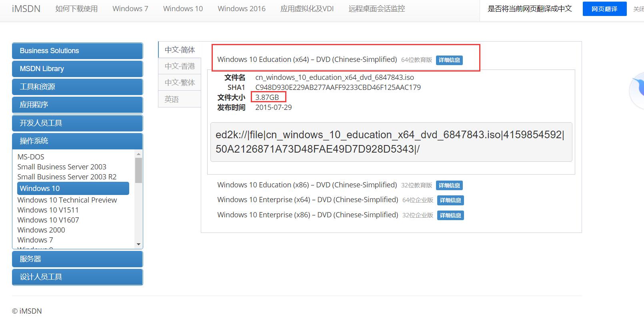The height and width of the screenshot is (330, 644).
Task: Select MS-DOS in the OS list
Action: [x=31, y=157]
